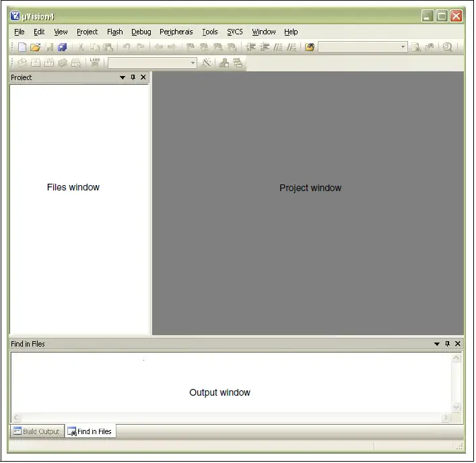The height and width of the screenshot is (463, 476).
Task: Toggle the Project panel auto-hide pin
Action: (x=133, y=77)
